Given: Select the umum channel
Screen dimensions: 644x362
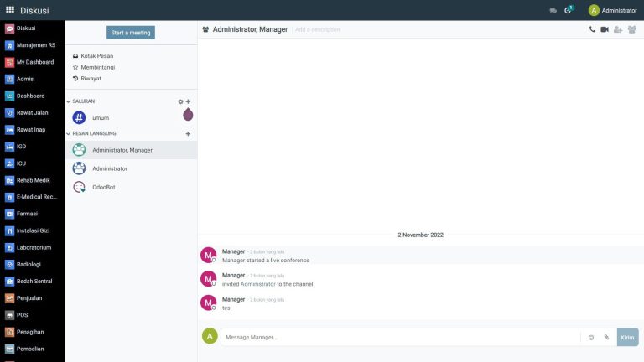Looking at the screenshot, I should click(131, 118).
